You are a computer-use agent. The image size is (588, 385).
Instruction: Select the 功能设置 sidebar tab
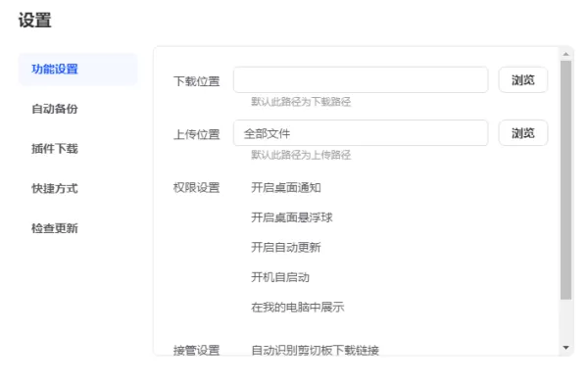[x=78, y=70]
